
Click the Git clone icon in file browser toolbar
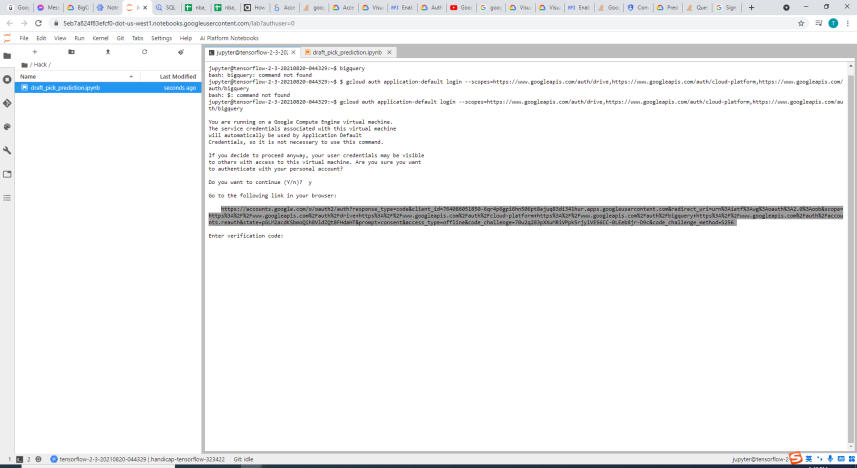tap(181, 52)
